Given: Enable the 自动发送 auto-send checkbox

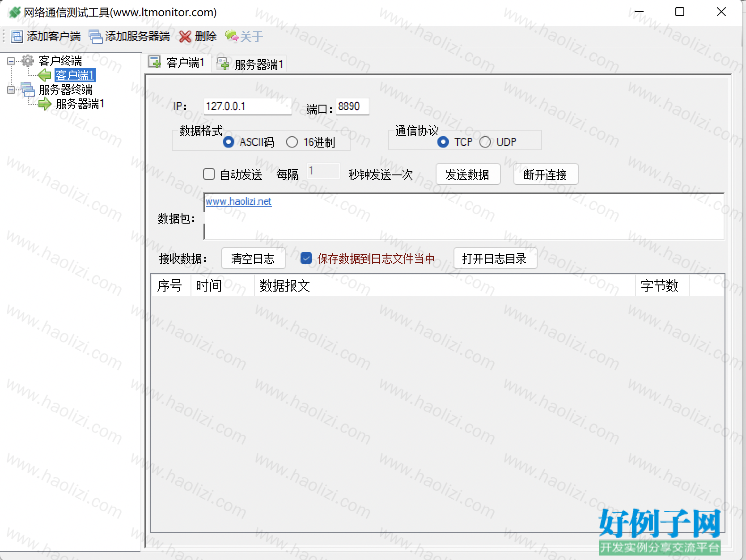Looking at the screenshot, I should pos(209,174).
